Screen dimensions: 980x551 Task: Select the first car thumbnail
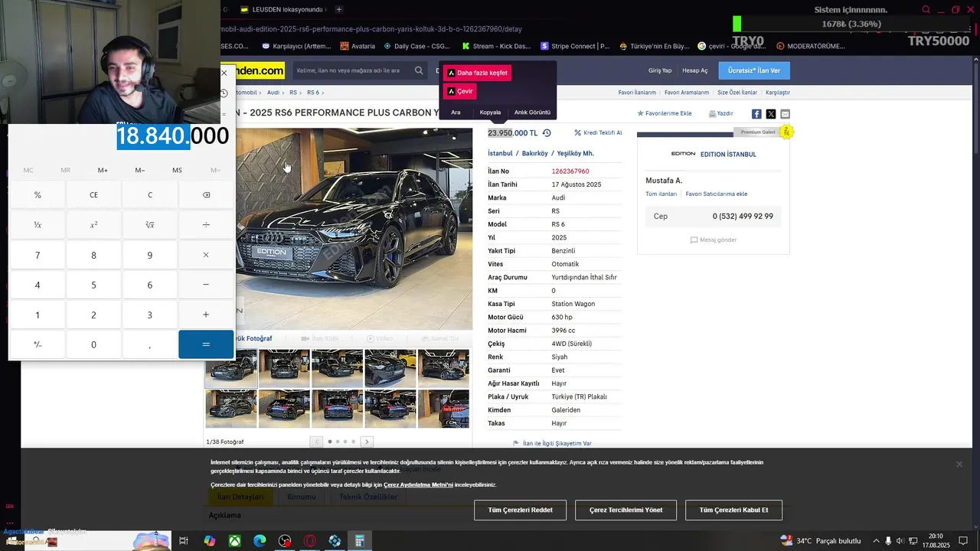point(231,369)
